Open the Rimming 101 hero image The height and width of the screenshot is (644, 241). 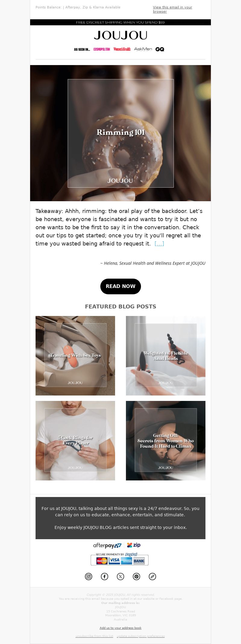pyautogui.click(x=120, y=133)
